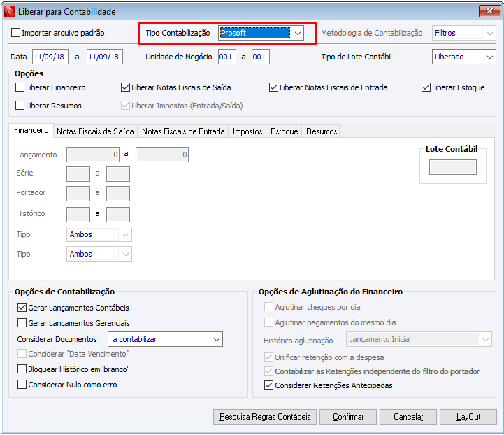This screenshot has width=504, height=435.
Task: Switch to Notas Fiscais de Saída tab
Action: 95,131
